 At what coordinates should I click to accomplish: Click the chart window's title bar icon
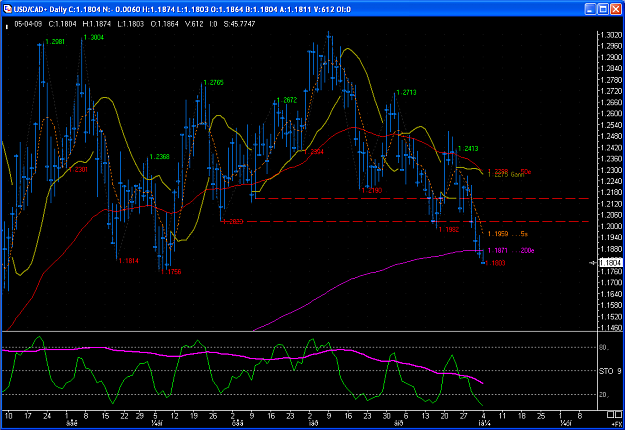[x=7, y=9]
